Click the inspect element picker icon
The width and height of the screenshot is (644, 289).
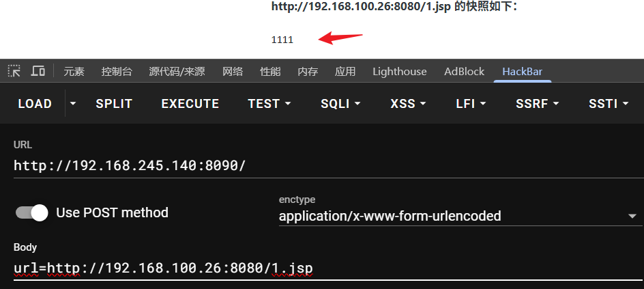pos(14,71)
